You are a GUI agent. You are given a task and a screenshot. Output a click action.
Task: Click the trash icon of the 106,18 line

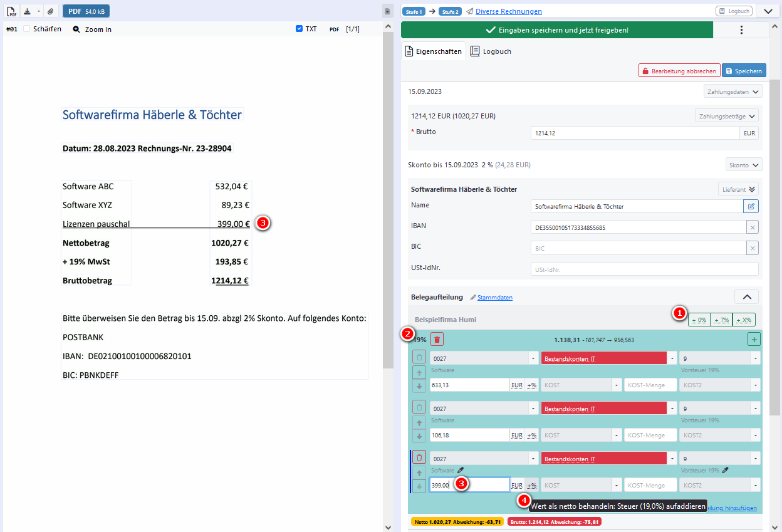420,407
